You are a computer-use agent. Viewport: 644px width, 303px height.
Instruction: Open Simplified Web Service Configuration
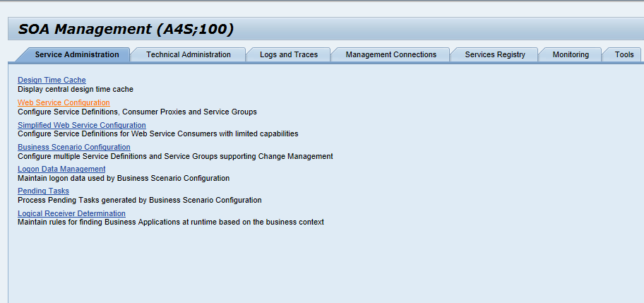81,125
